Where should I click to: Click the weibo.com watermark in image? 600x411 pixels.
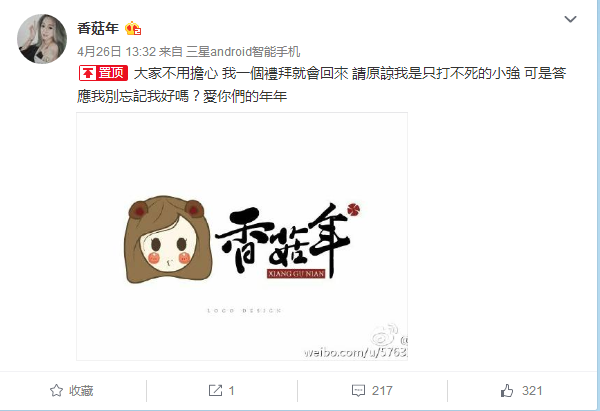click(356, 352)
